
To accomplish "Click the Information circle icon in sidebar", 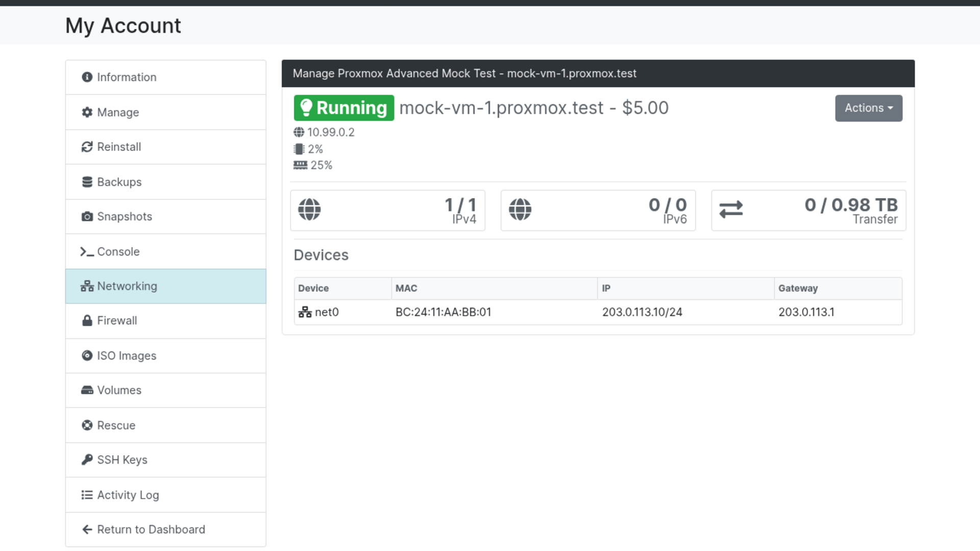I will (x=87, y=77).
